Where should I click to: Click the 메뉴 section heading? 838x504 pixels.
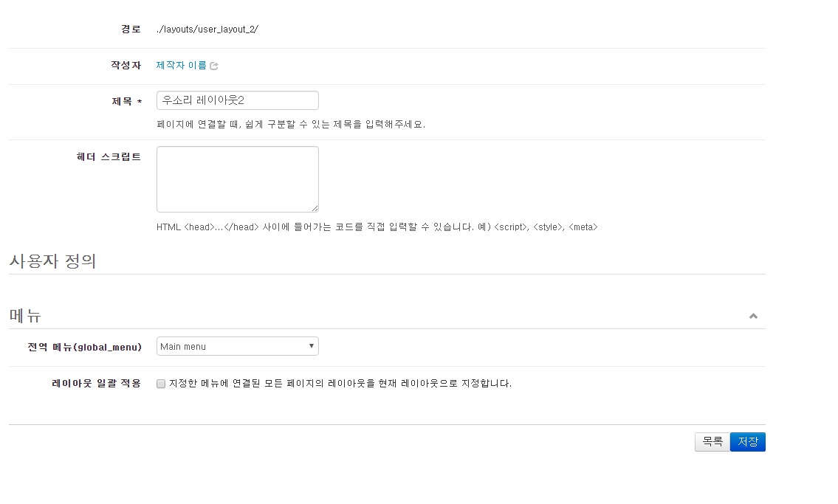click(24, 315)
